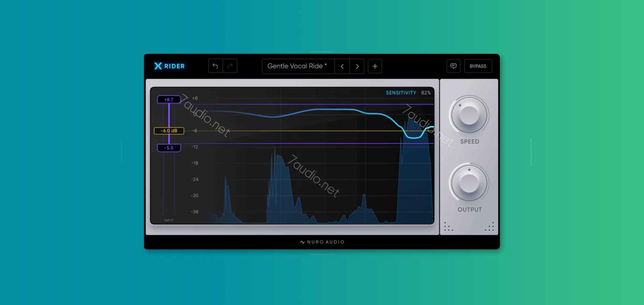This screenshot has height=305, width=644.
Task: Click the INPUT meter label
Action: 169,220
